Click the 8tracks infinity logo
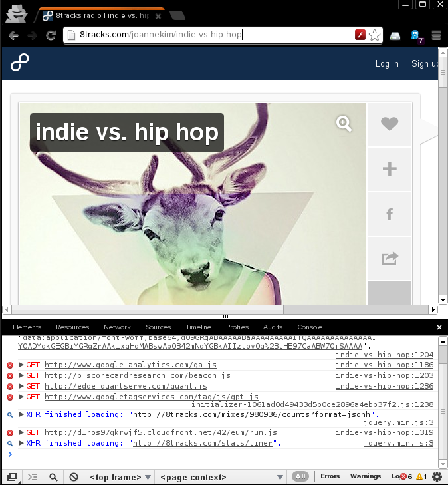This screenshot has width=448, height=485. tap(20, 64)
